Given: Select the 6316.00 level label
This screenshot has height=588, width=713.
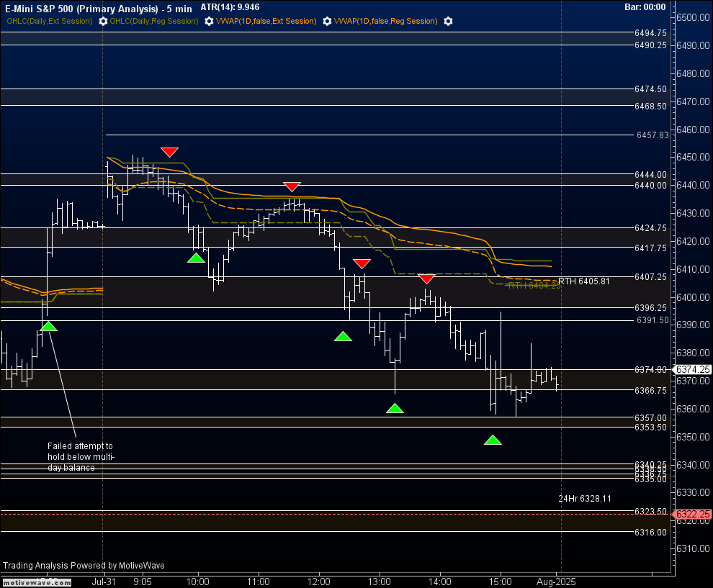Looking at the screenshot, I should pos(650,532).
